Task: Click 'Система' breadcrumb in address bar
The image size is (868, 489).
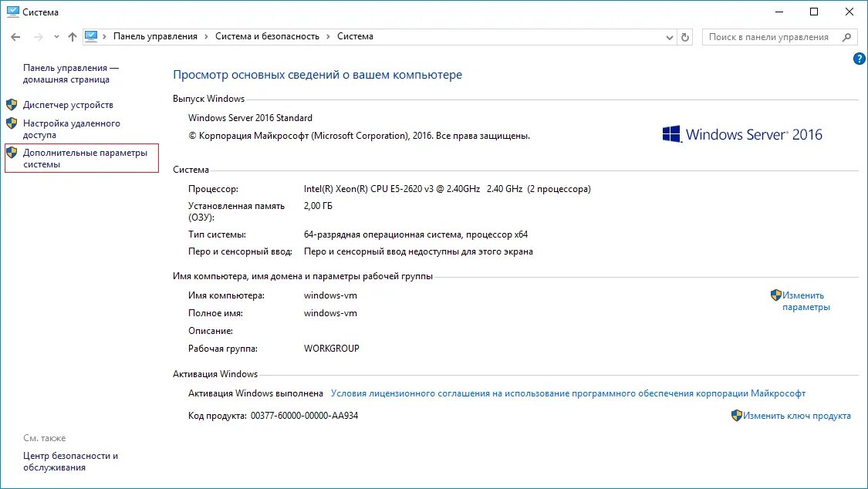Action: tap(355, 36)
